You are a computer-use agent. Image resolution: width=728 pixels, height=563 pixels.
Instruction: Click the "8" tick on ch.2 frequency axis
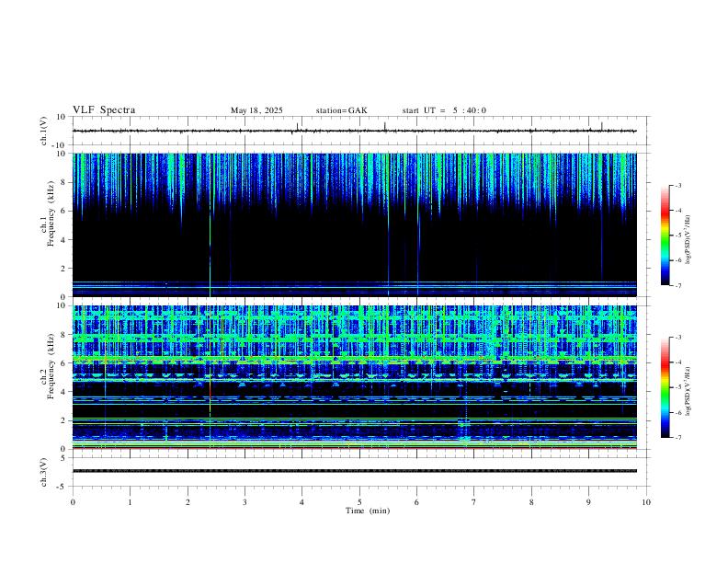coord(63,335)
